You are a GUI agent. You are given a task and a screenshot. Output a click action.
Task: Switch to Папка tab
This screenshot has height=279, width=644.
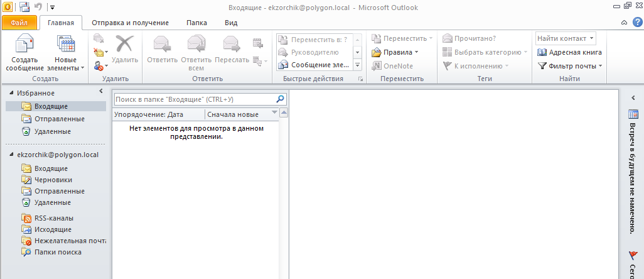click(x=196, y=23)
